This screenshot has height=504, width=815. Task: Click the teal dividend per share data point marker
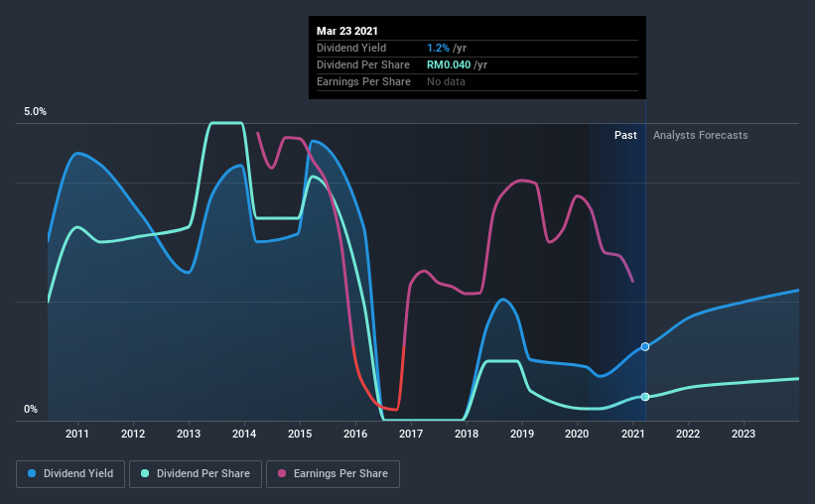645,397
